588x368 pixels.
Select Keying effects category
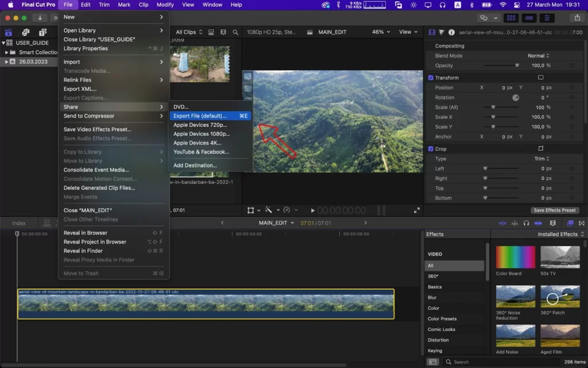point(454,351)
